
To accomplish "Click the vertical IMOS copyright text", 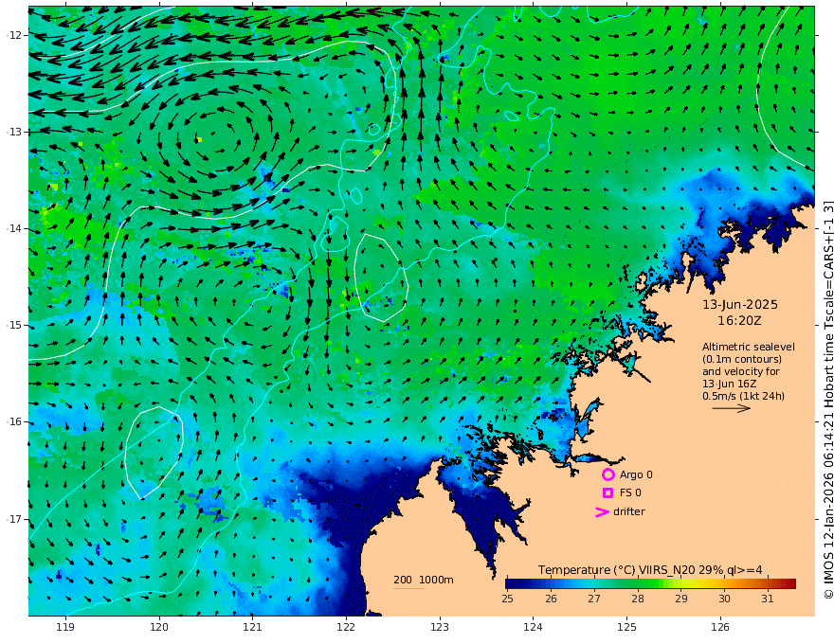I will pyautogui.click(x=827, y=400).
